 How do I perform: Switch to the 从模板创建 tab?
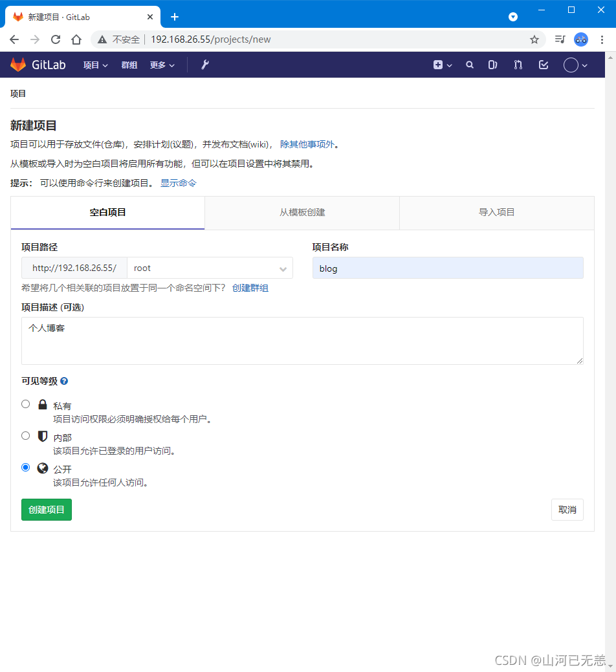(x=302, y=213)
